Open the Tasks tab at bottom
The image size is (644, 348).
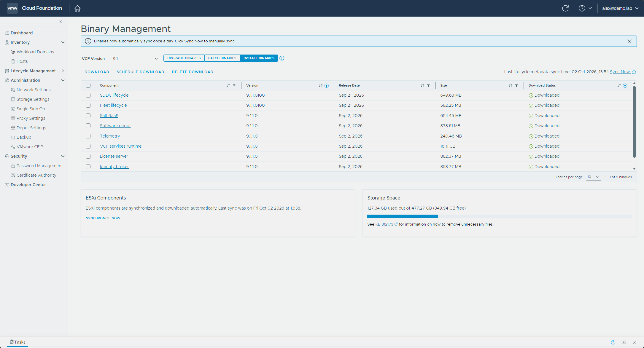[18, 342]
